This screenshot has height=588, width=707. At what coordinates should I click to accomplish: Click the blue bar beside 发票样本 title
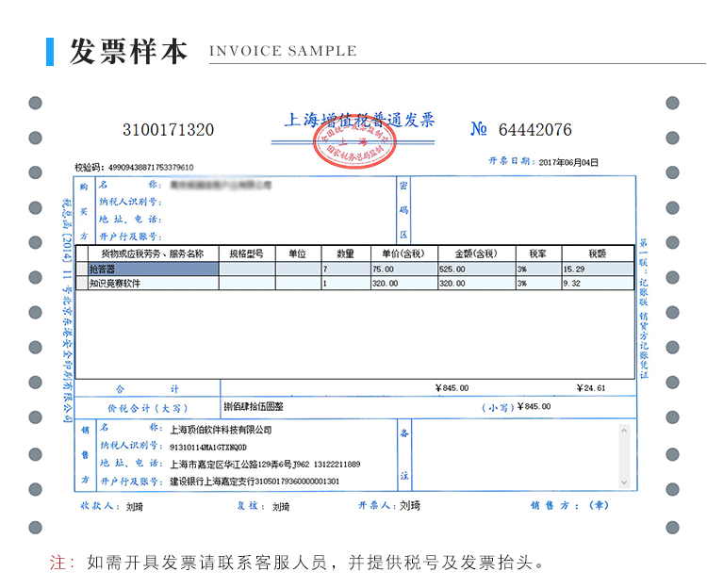[x=50, y=52]
